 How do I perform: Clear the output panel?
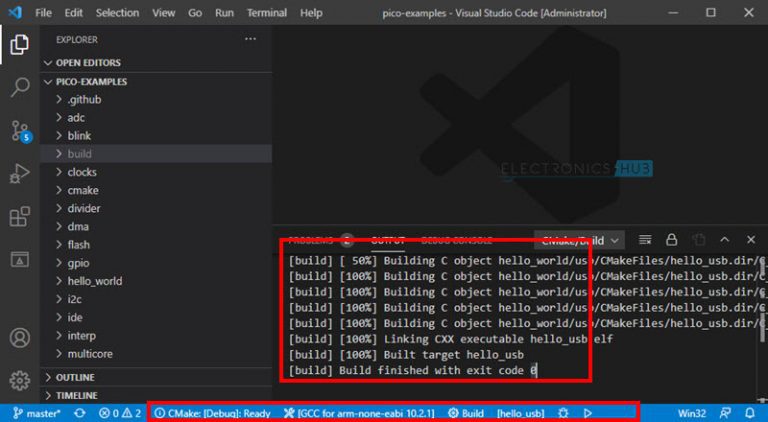(646, 240)
